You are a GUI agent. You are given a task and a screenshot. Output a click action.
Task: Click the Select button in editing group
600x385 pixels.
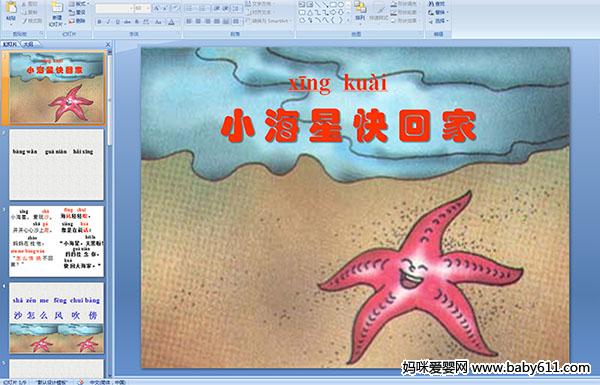tap(437, 21)
